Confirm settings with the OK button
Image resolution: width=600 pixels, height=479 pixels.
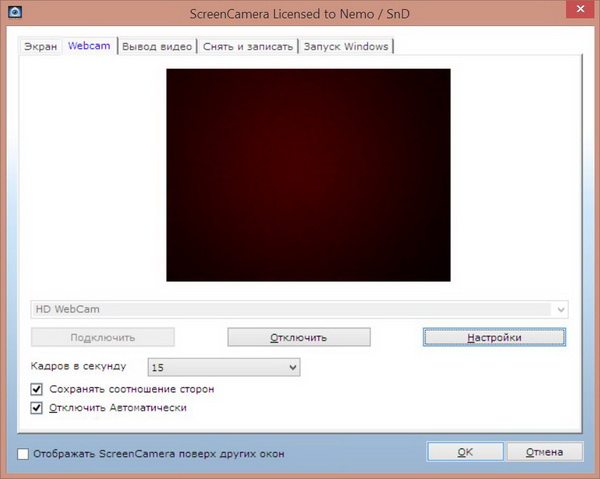pyautogui.click(x=464, y=452)
